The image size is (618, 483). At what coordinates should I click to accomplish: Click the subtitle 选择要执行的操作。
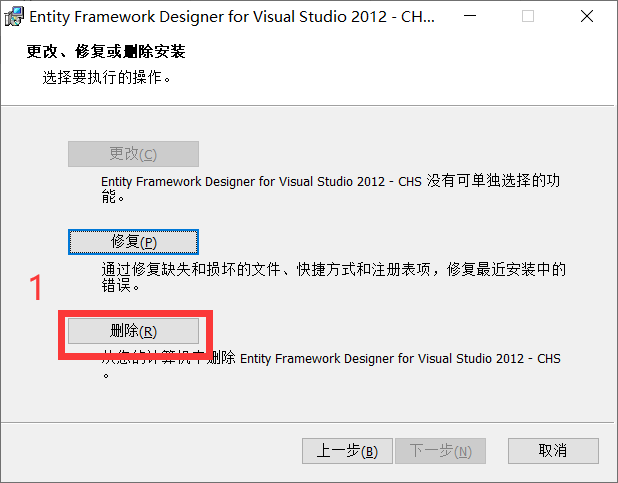pyautogui.click(x=106, y=77)
